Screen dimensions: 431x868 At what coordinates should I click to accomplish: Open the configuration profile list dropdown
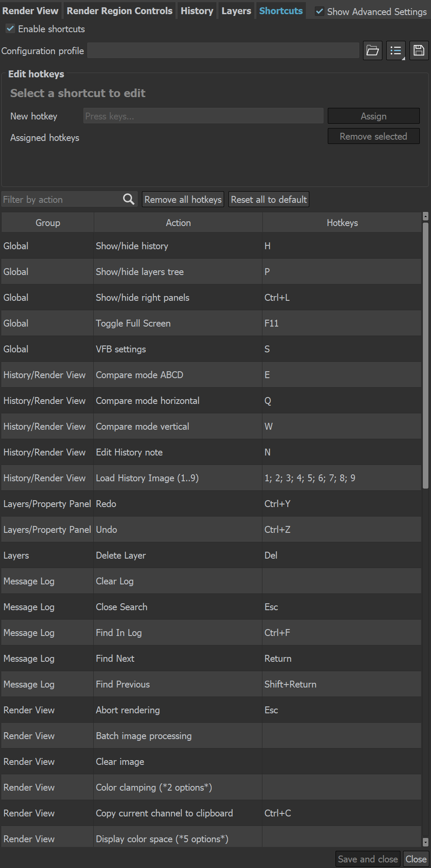pyautogui.click(x=395, y=50)
